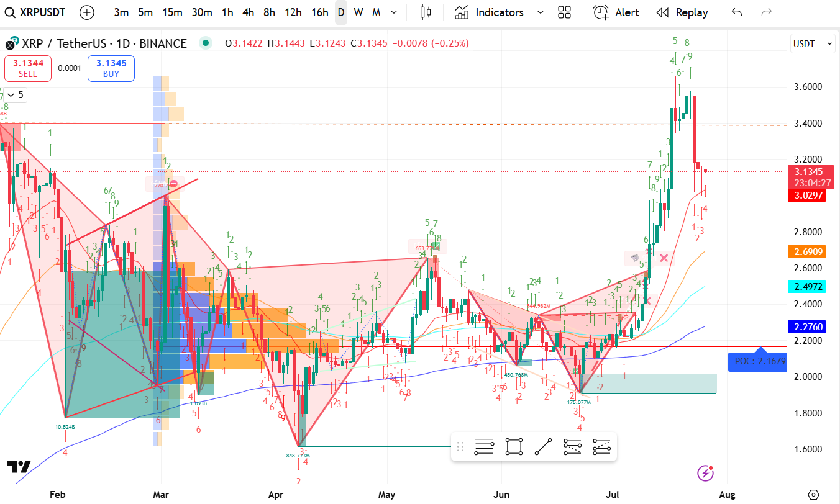Click the TradingView logo
The image size is (840, 504).
[19, 467]
